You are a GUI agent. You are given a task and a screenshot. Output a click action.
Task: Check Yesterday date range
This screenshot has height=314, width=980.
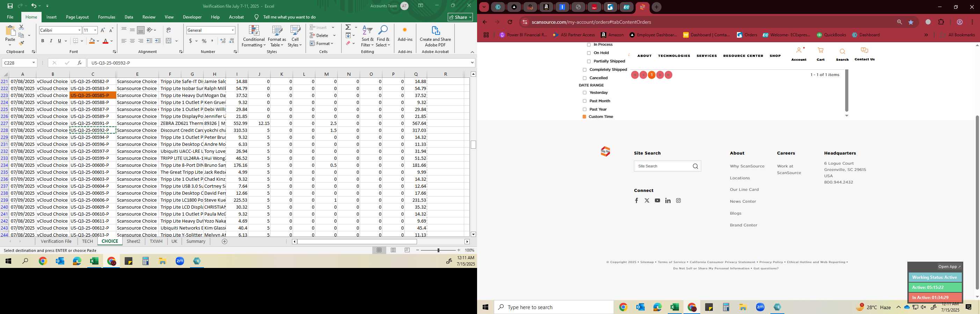point(585,93)
